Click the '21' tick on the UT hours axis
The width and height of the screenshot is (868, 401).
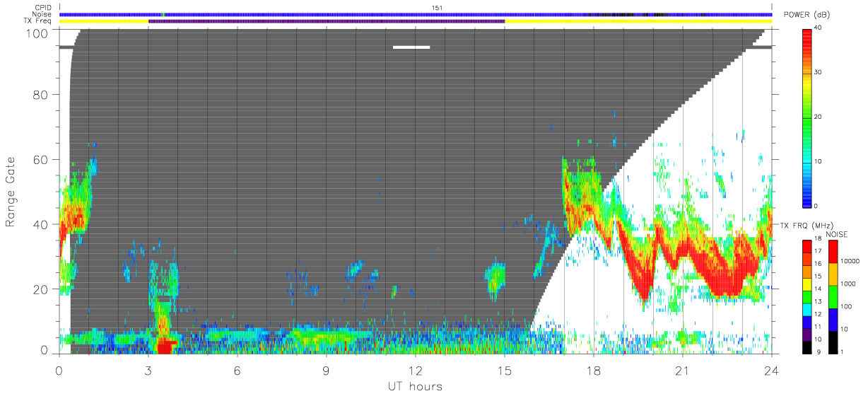pyautogui.click(x=683, y=370)
